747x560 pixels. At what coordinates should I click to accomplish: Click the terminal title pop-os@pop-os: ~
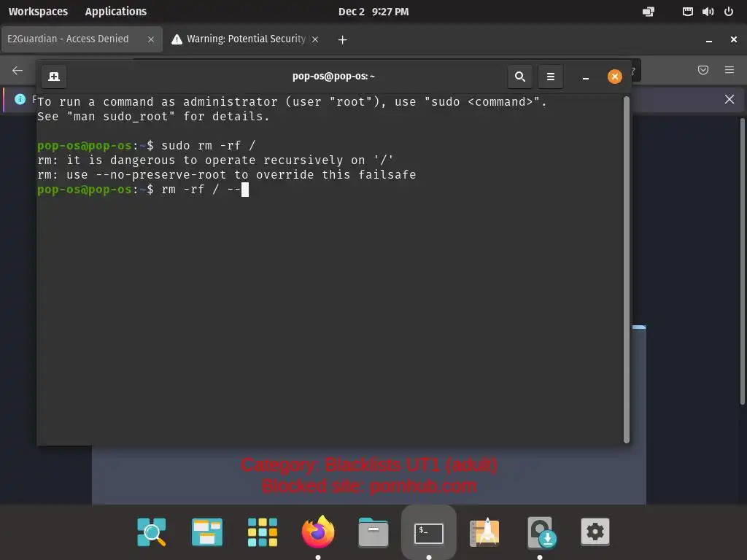click(333, 76)
